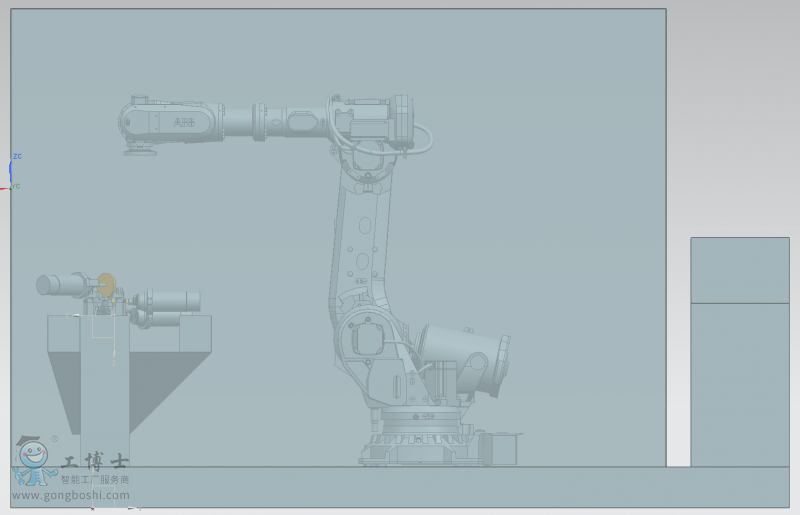Select the small box right of robot base
Viewport: 800px width, 515px height.
[x=500, y=447]
